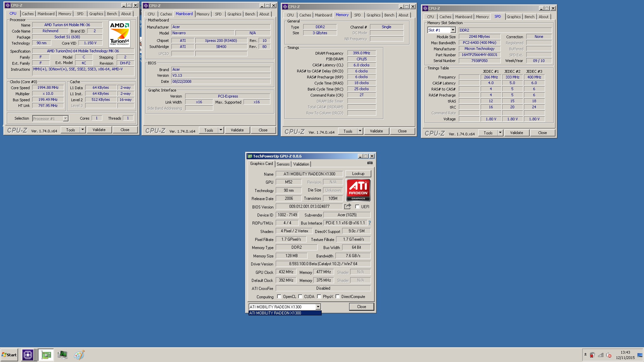Click the Driver Version field in GPU-Z
Image resolution: width=644 pixels, height=362 pixels.
[x=323, y=264]
